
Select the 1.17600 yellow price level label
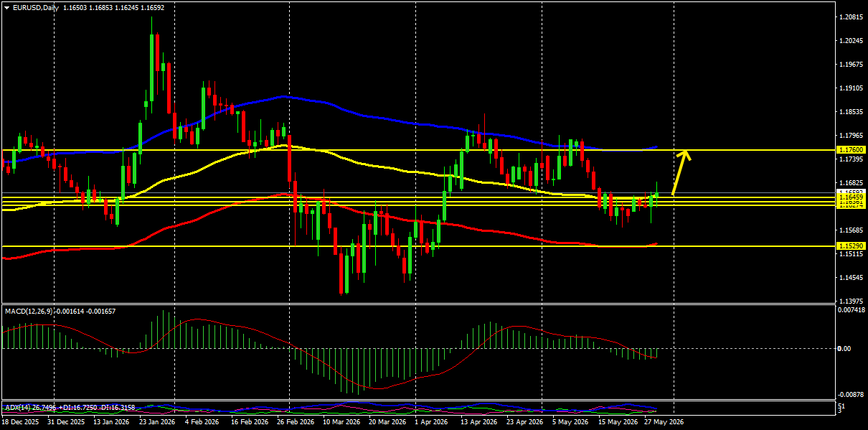852,149
